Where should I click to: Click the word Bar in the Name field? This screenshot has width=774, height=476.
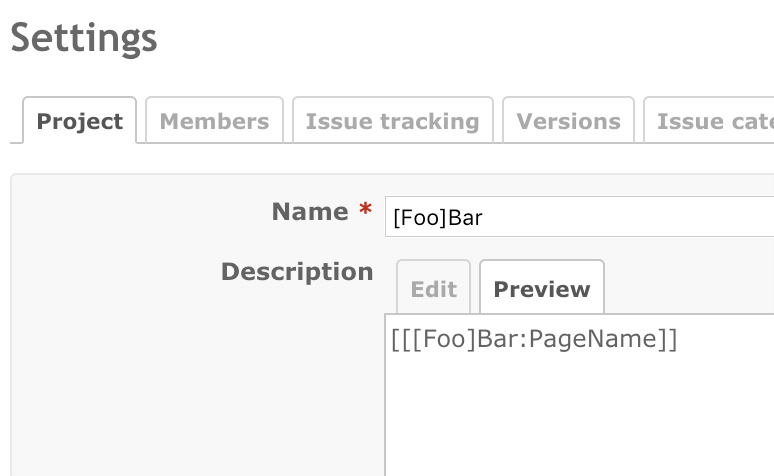pyautogui.click(x=465, y=217)
